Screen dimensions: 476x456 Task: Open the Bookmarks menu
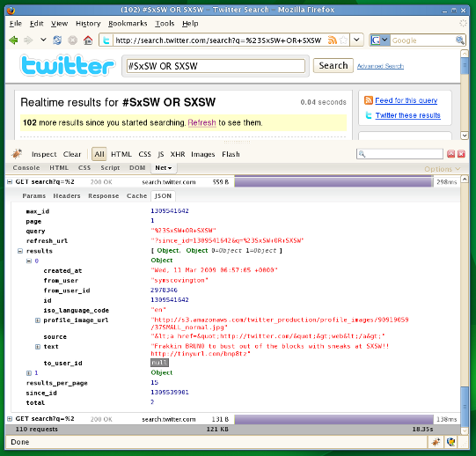pos(128,24)
